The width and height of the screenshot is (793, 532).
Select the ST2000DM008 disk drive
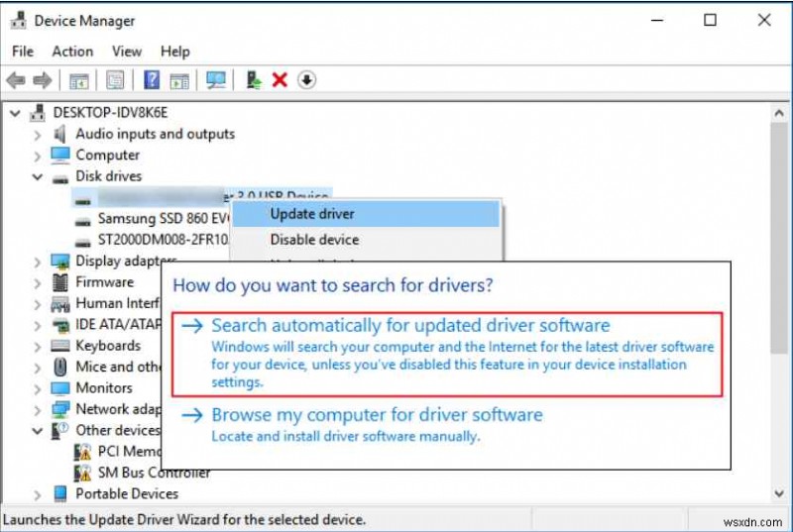164,240
